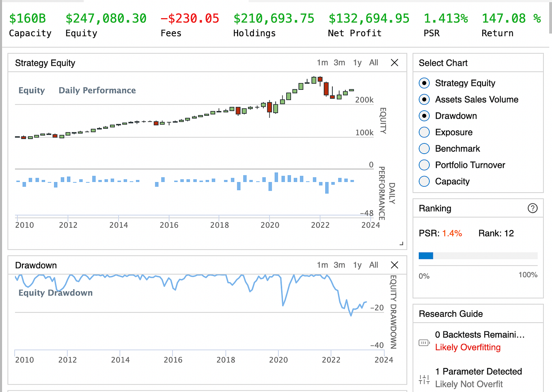Set Strategy Equity range to 1y
The height and width of the screenshot is (392, 552).
(x=357, y=62)
